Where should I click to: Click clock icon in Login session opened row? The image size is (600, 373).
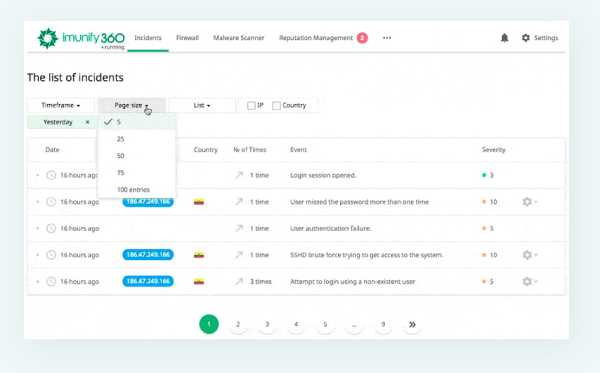(51, 175)
